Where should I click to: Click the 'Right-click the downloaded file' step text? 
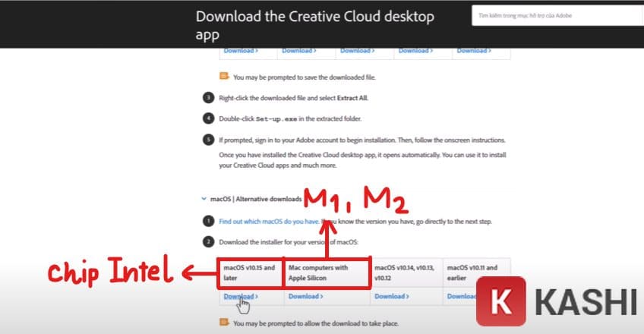293,98
